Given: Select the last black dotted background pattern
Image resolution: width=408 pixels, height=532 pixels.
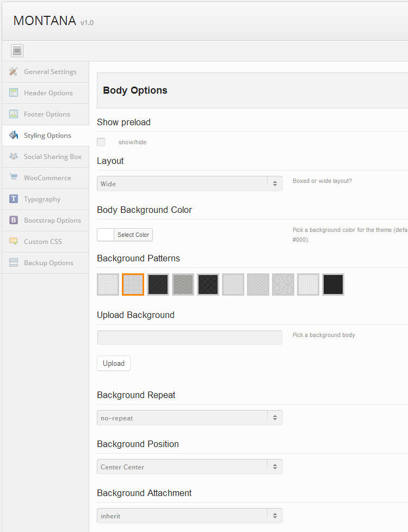Looking at the screenshot, I should (333, 284).
